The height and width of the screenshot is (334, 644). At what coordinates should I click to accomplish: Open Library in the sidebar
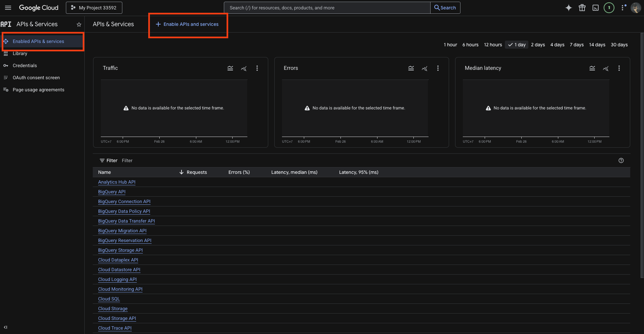point(20,53)
